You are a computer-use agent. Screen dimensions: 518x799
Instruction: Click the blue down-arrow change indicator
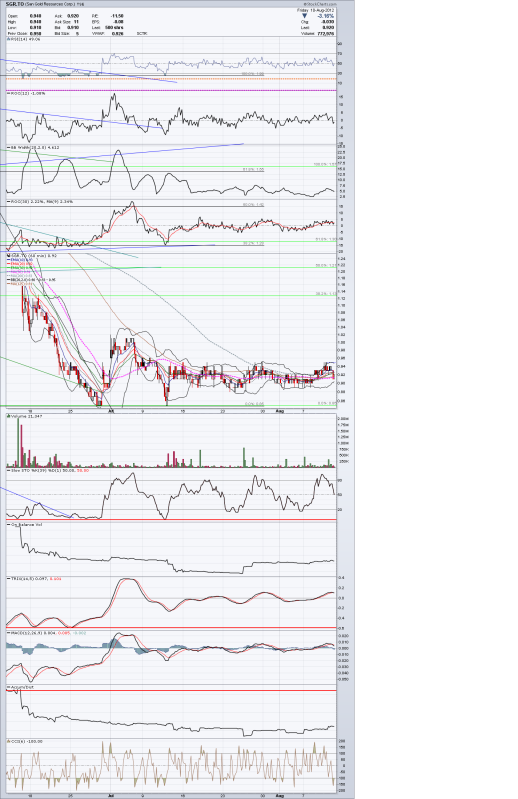[305, 16]
